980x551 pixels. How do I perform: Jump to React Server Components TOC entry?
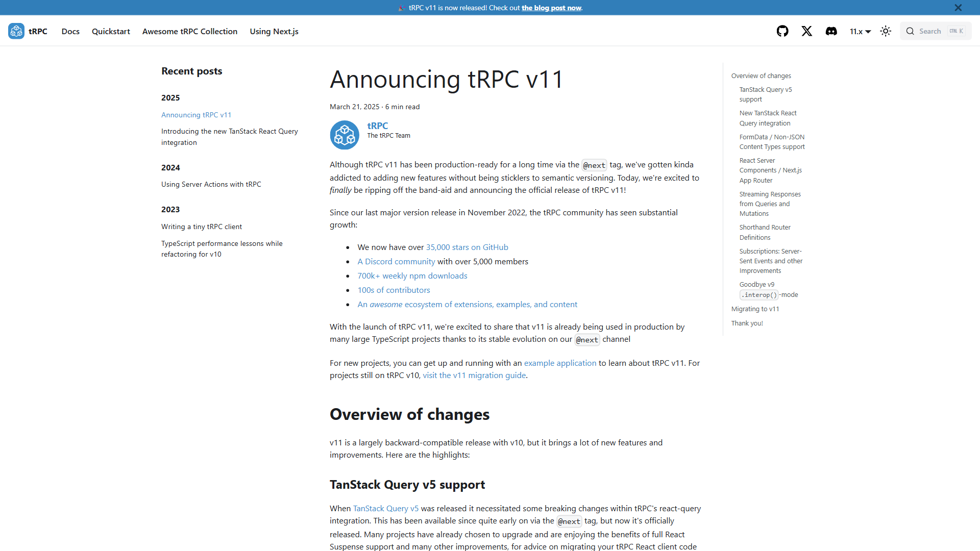pyautogui.click(x=771, y=170)
